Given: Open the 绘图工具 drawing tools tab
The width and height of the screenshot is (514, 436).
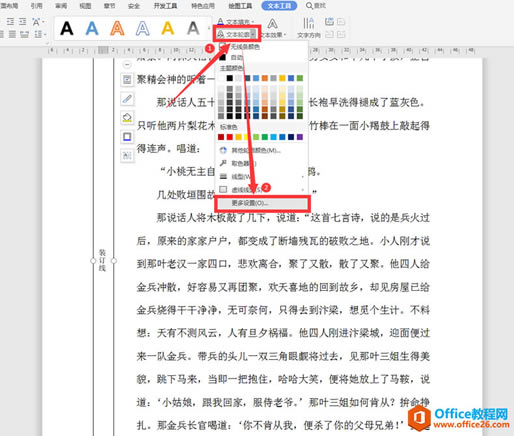Looking at the screenshot, I should click(x=240, y=5).
